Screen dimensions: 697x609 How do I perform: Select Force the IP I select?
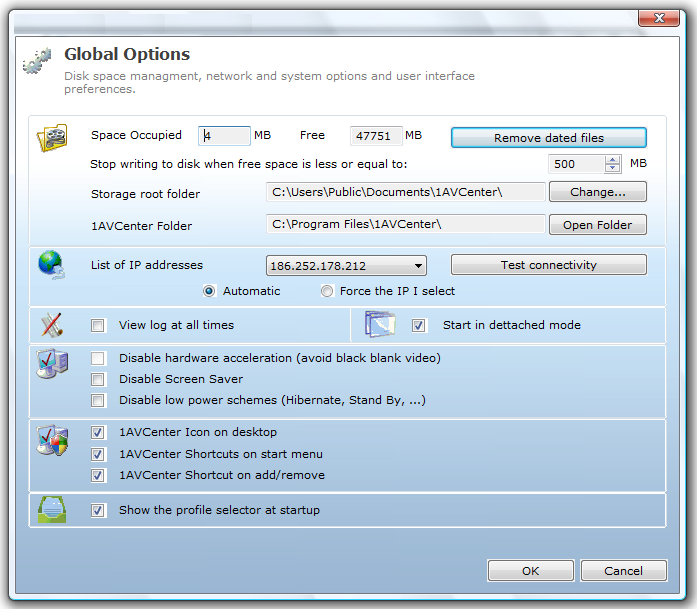327,291
